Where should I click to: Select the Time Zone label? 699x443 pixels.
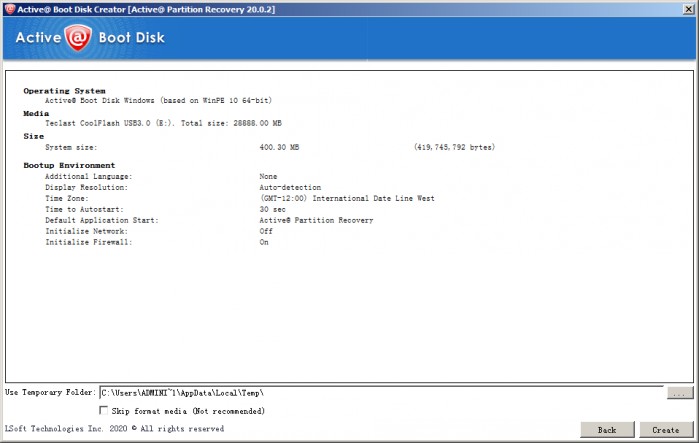[66, 198]
